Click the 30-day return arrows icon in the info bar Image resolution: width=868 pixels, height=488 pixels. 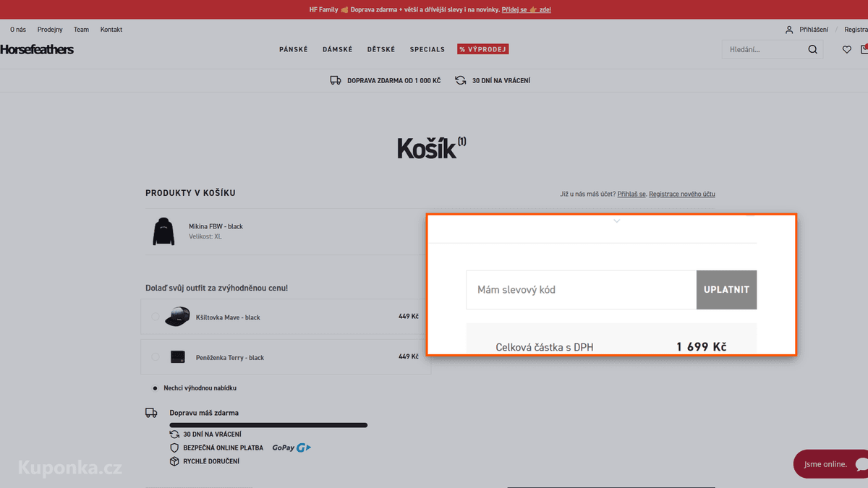461,80
